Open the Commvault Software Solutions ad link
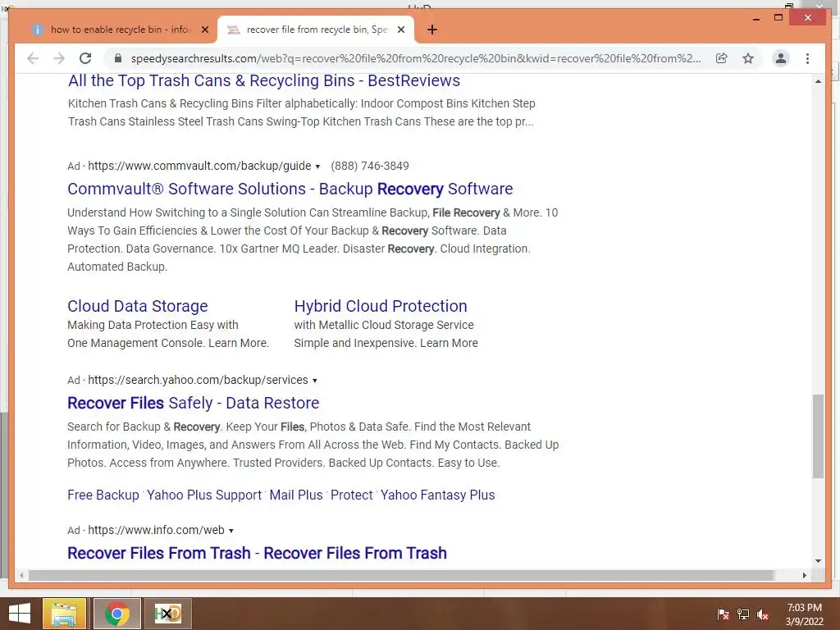Screen dimensions: 840x630 (x=290, y=189)
